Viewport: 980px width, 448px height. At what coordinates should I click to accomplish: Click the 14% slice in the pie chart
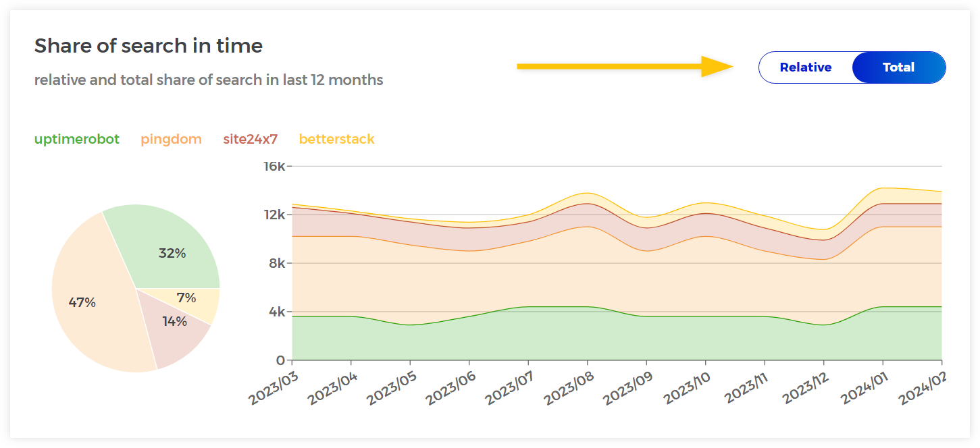(x=176, y=322)
